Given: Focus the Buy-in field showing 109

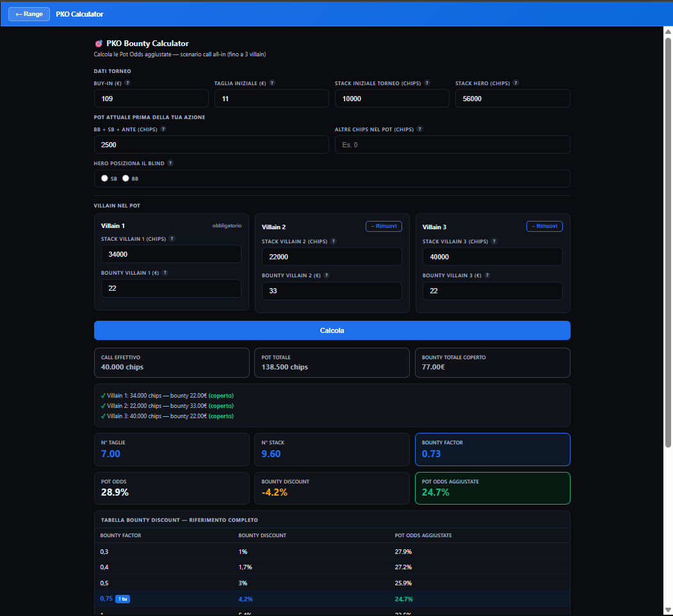Looking at the screenshot, I should 151,99.
